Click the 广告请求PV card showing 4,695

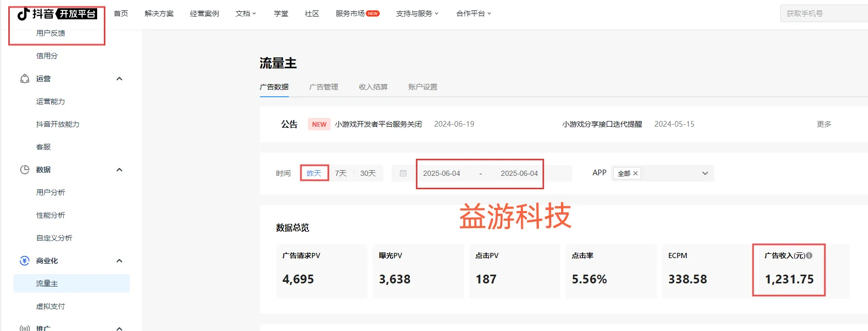tap(321, 271)
